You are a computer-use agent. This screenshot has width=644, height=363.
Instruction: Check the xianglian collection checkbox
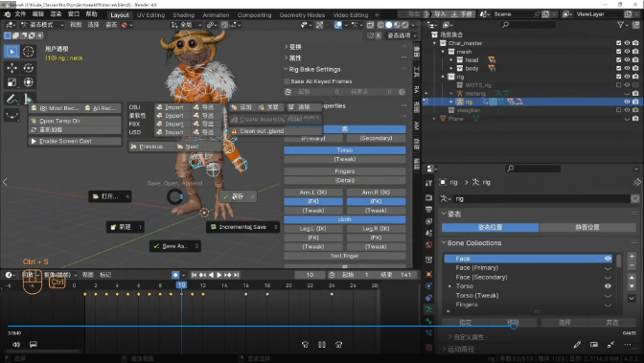pyautogui.click(x=618, y=110)
